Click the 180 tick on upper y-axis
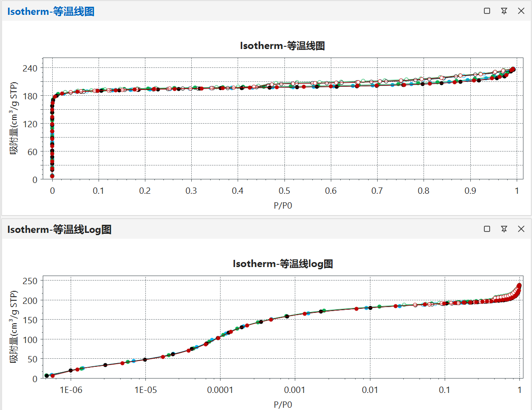Image resolution: width=532 pixels, height=410 pixels. [x=30, y=96]
